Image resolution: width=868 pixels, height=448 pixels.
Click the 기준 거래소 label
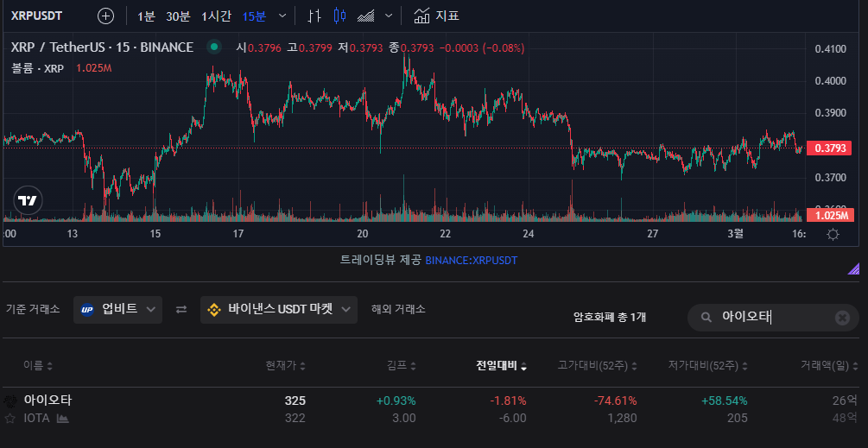(32, 309)
